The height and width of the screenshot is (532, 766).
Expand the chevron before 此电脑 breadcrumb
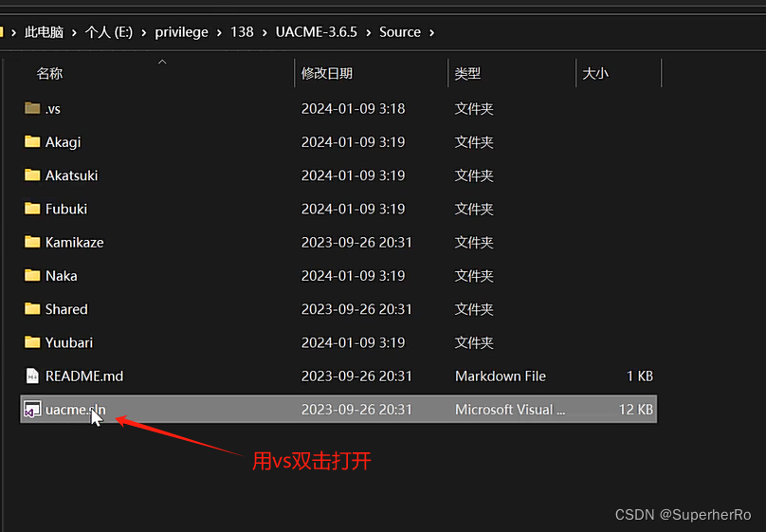coord(13,32)
